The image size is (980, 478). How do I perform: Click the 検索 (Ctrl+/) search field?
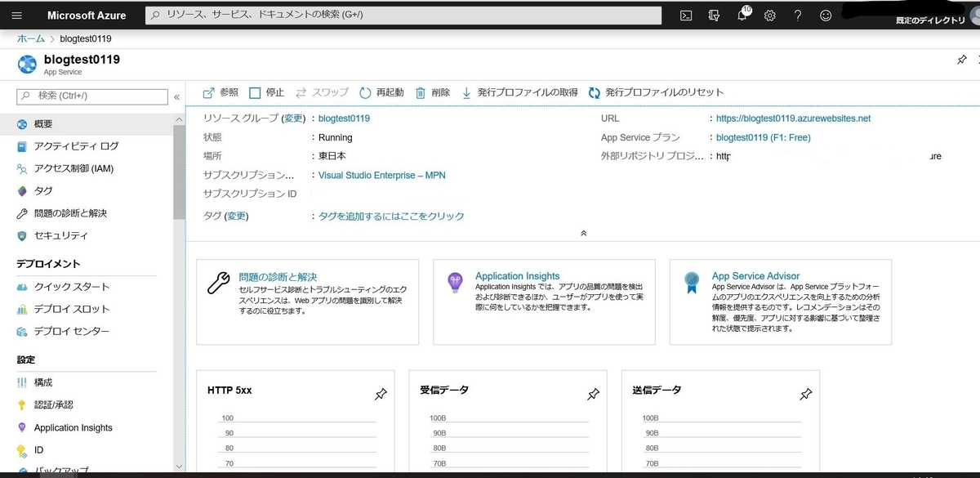(x=90, y=96)
